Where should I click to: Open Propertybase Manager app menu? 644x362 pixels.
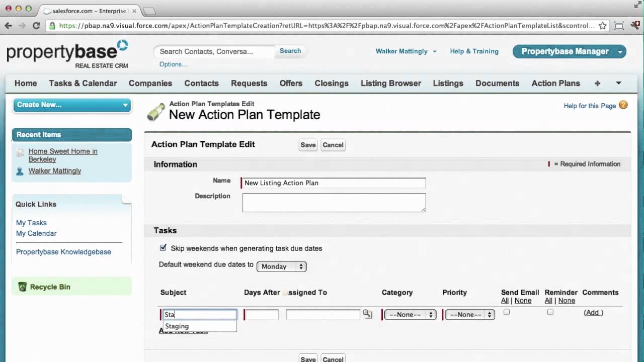[569, 51]
